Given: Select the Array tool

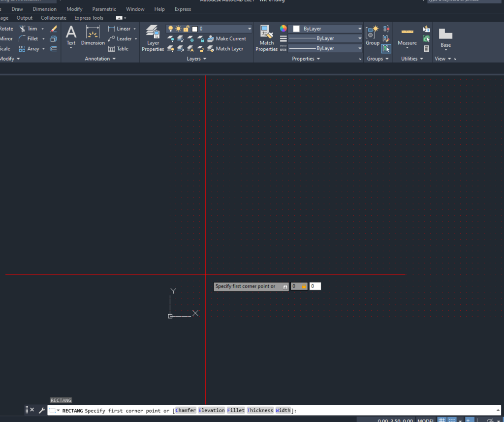Looking at the screenshot, I should coord(29,49).
